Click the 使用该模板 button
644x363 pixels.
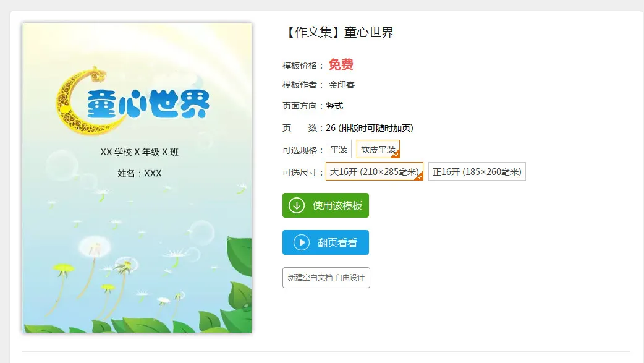pyautogui.click(x=326, y=205)
